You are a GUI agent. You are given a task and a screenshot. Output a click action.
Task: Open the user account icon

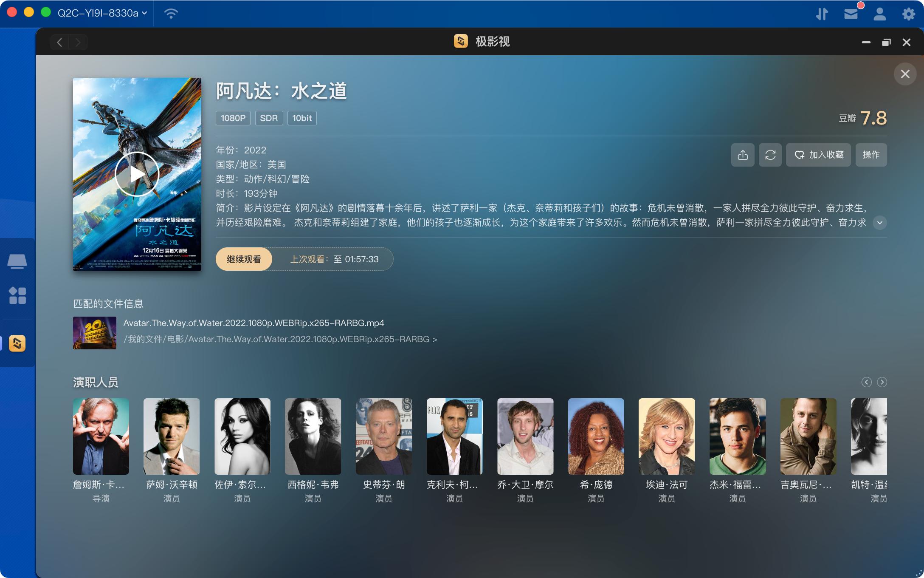click(x=879, y=14)
